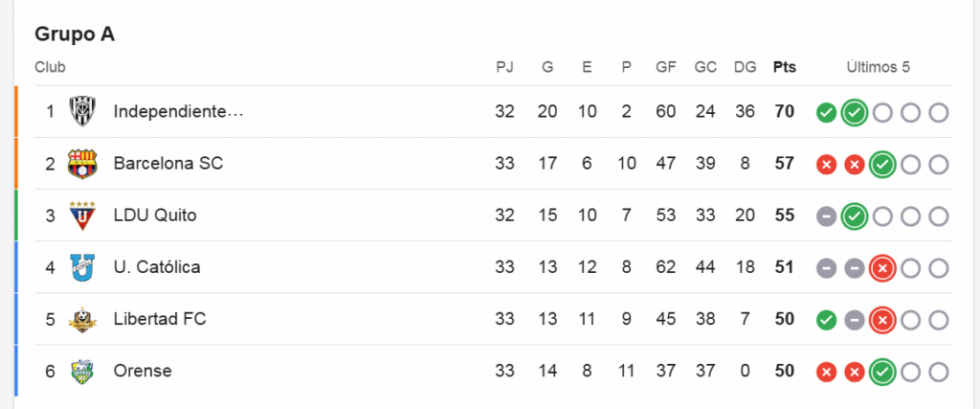Click the U. Católica crest icon
980x409 pixels.
click(82, 266)
